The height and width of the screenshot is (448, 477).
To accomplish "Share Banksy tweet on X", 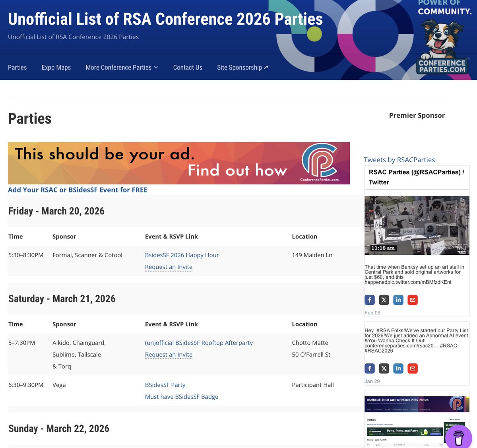I will (x=384, y=300).
